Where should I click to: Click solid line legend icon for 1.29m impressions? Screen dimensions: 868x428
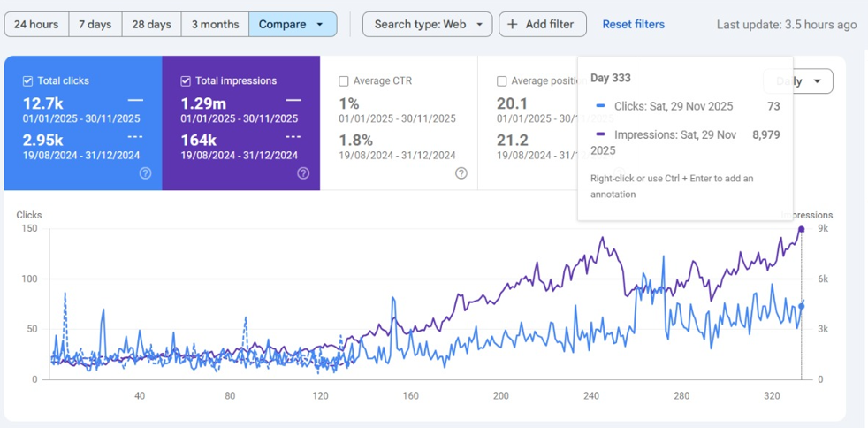click(x=293, y=101)
